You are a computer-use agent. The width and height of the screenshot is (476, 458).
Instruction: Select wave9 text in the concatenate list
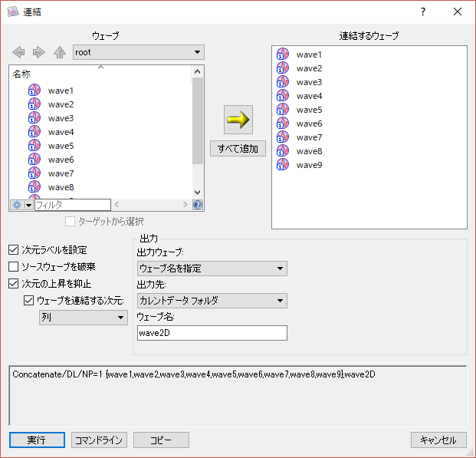[x=310, y=165]
